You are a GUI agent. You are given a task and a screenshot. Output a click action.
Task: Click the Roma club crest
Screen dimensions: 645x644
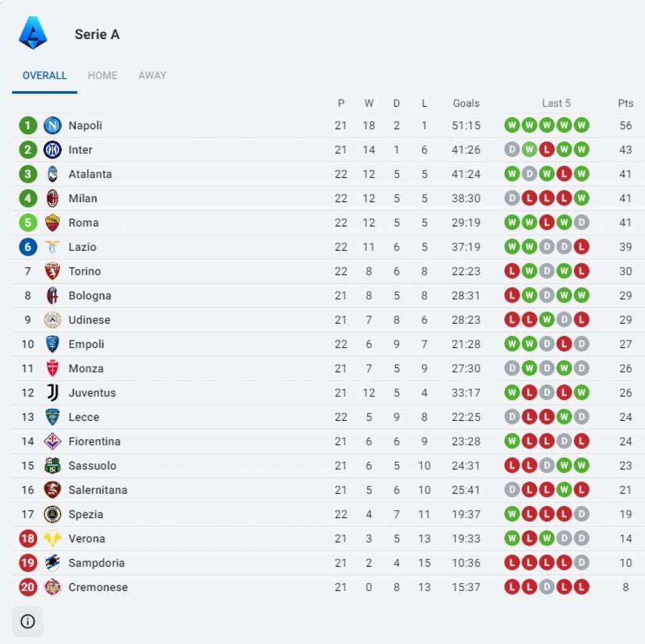[52, 222]
